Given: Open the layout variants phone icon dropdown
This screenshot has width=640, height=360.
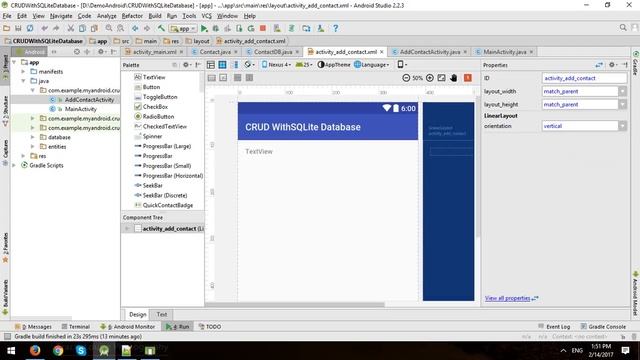Looking at the screenshot, I should [402, 64].
